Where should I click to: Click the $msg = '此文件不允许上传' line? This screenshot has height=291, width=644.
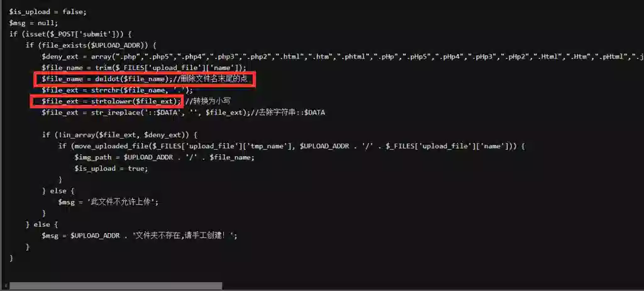point(108,202)
